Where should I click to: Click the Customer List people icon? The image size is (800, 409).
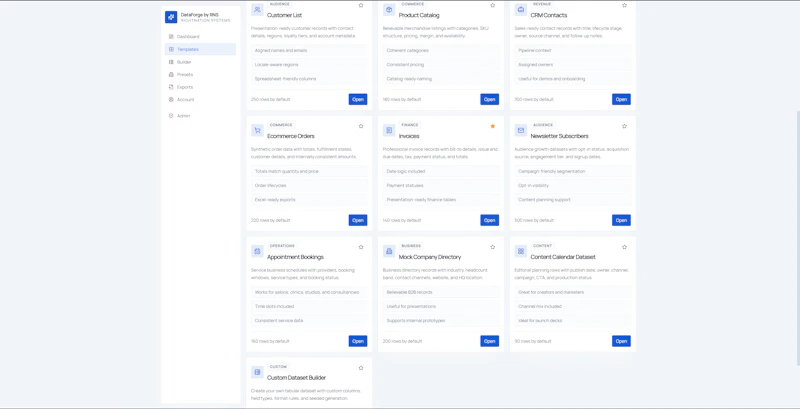tap(257, 10)
